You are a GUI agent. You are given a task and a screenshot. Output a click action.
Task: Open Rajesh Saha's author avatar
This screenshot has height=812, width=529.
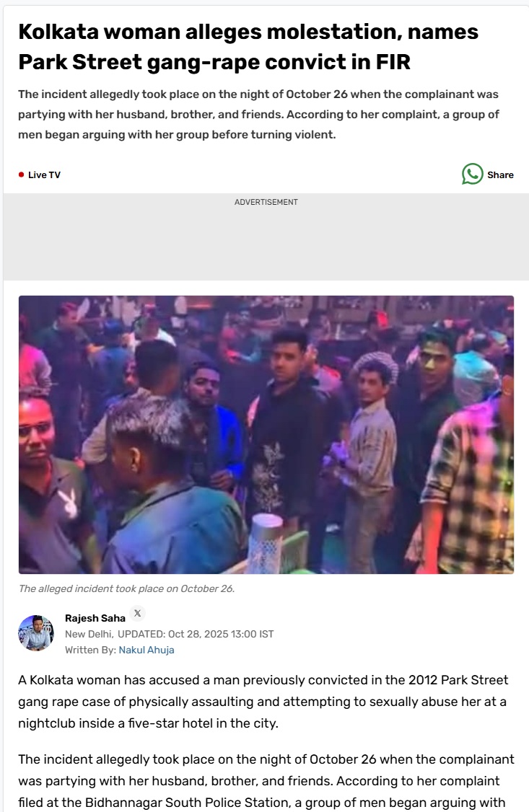(36, 633)
